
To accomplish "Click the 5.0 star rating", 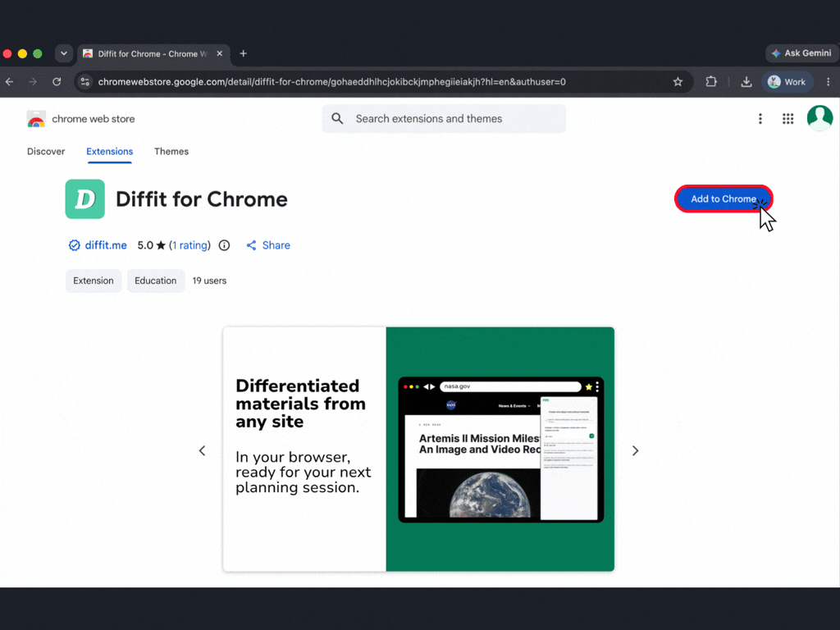I will (152, 245).
